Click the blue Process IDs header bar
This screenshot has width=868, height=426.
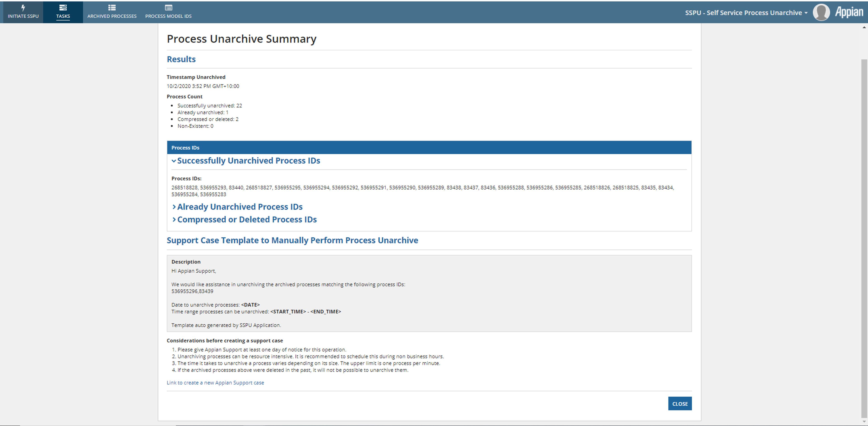pyautogui.click(x=429, y=147)
